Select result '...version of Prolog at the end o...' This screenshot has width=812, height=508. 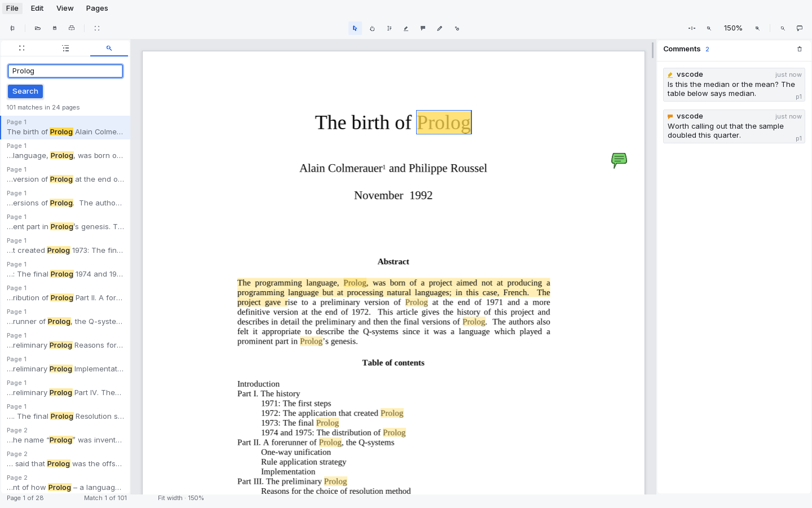click(65, 175)
